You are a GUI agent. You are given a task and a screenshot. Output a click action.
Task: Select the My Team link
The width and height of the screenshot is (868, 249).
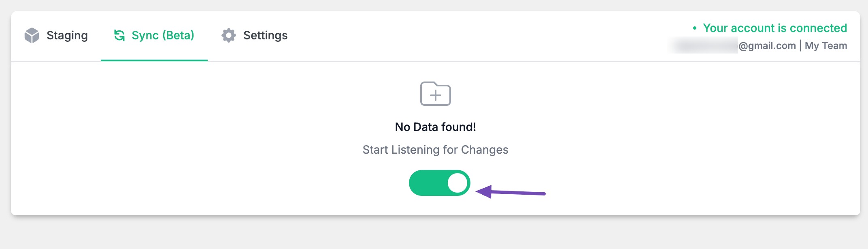(x=825, y=46)
